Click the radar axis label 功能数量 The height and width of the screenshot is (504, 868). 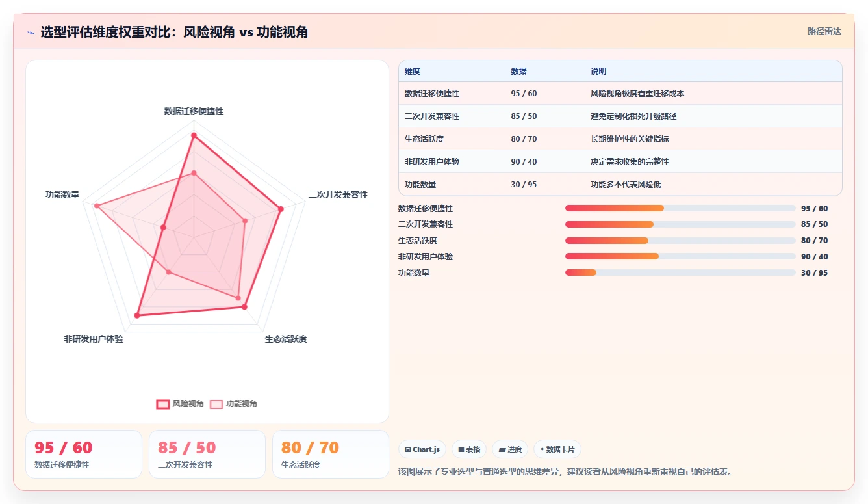[x=62, y=195]
